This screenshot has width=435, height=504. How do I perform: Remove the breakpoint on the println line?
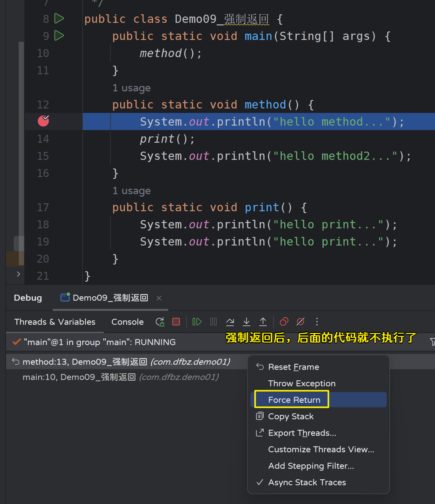[43, 121]
